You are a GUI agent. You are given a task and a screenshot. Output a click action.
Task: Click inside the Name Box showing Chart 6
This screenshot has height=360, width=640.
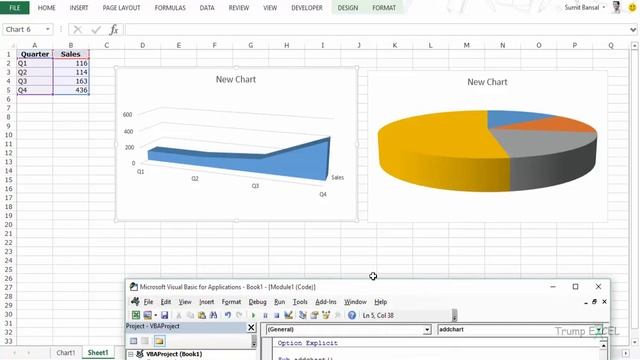[22, 29]
